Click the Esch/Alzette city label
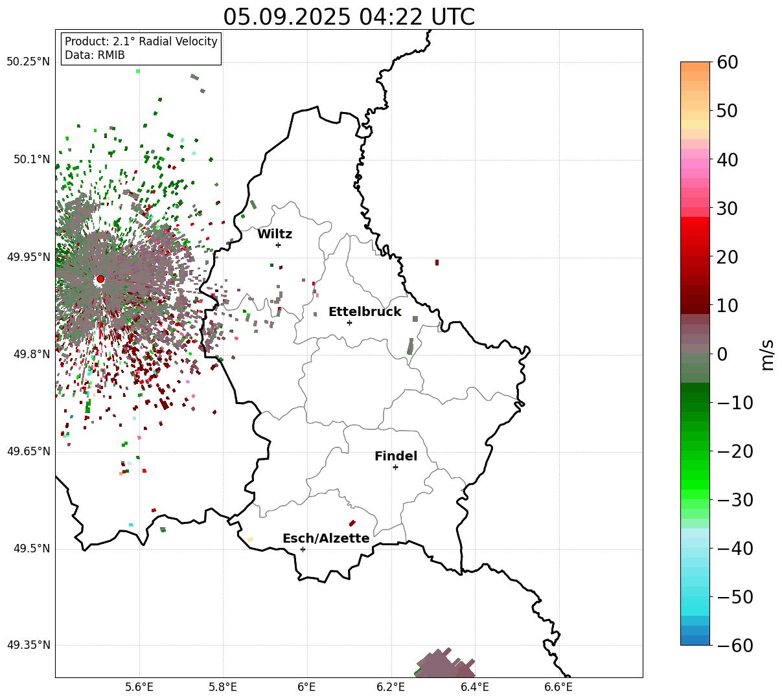Image resolution: width=782 pixels, height=700 pixels. (326, 539)
